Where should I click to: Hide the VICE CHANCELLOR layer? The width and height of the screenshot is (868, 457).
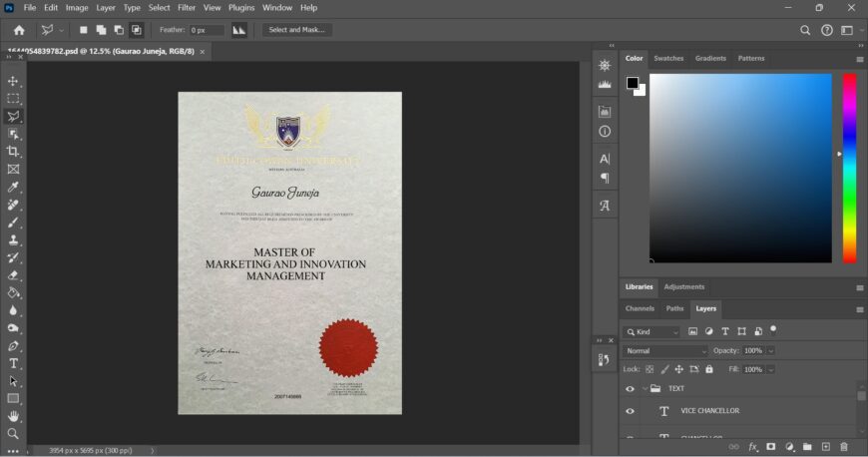coord(630,411)
